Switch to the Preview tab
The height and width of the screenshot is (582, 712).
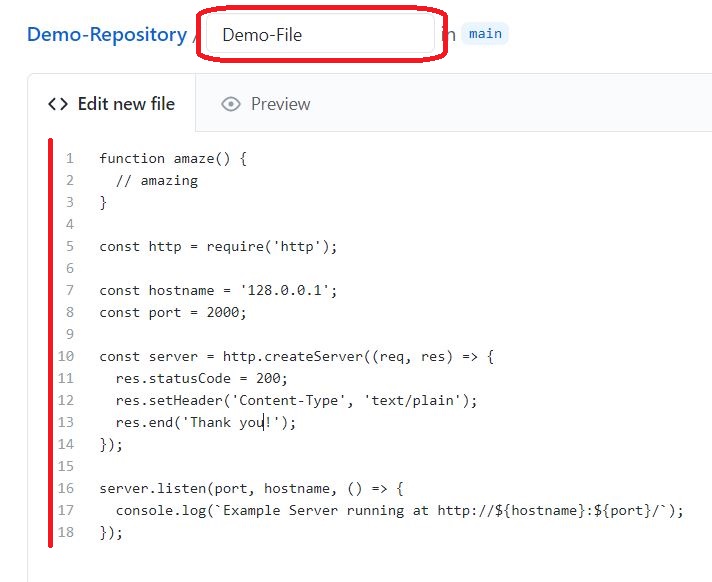pyautogui.click(x=266, y=104)
